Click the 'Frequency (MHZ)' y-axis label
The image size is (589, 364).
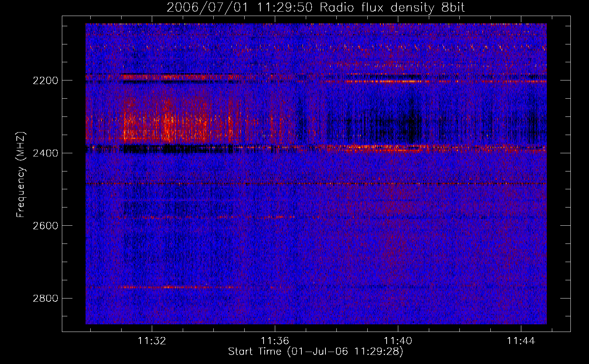point(21,174)
